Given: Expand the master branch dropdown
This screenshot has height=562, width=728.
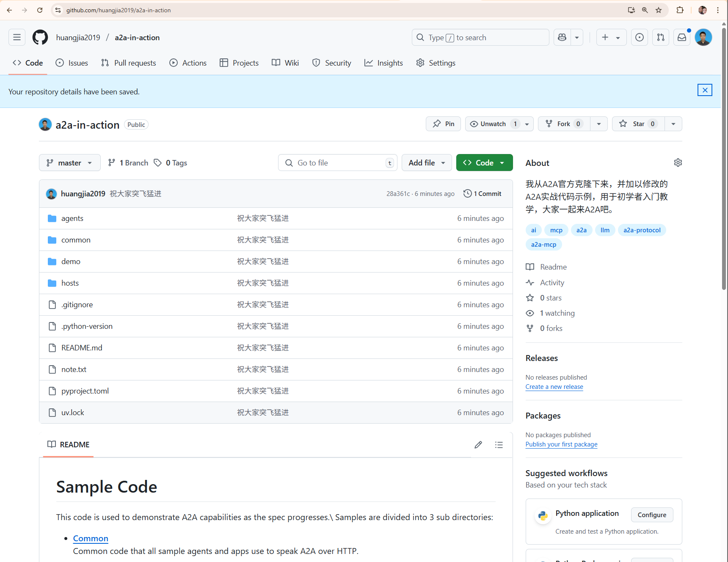Looking at the screenshot, I should coord(69,163).
